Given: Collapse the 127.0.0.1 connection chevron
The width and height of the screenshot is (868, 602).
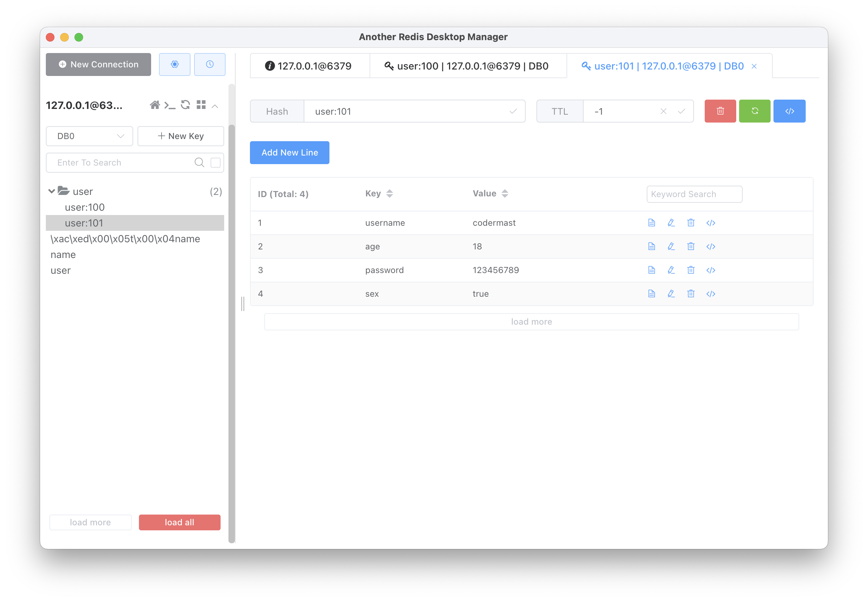Looking at the screenshot, I should pyautogui.click(x=215, y=106).
